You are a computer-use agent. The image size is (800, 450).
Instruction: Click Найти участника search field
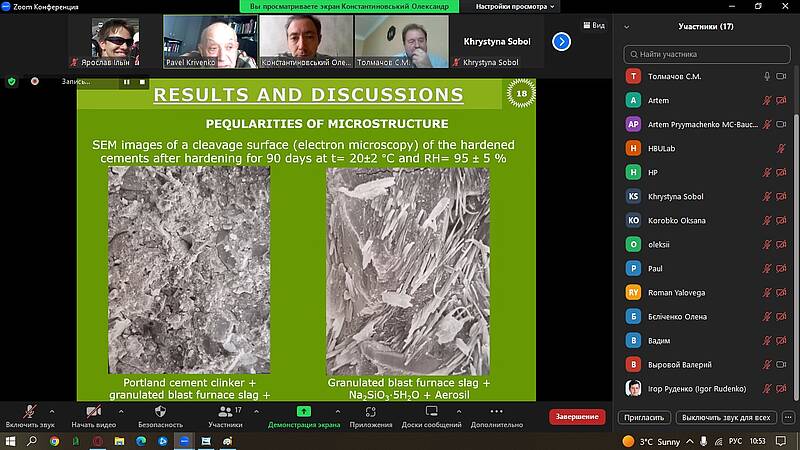pos(706,54)
